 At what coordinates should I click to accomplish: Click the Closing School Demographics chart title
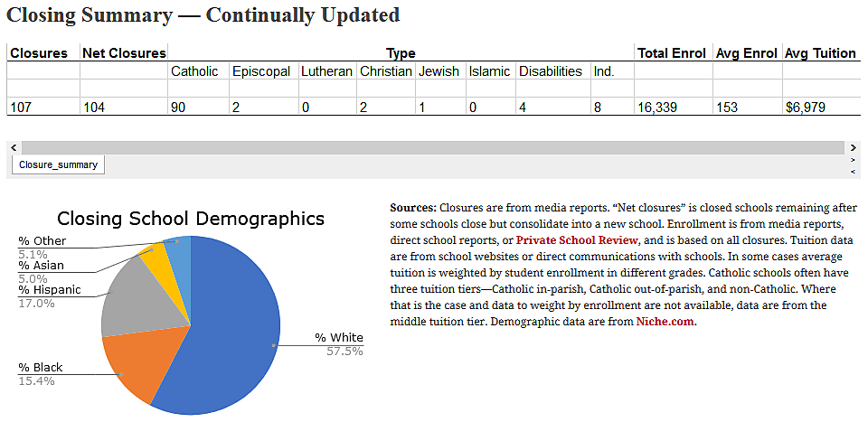click(x=191, y=219)
